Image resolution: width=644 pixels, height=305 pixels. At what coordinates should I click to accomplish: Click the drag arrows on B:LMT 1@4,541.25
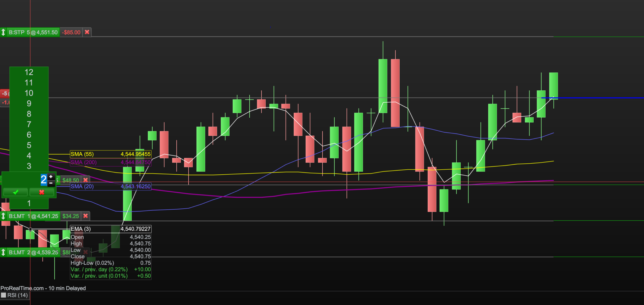pos(3,216)
